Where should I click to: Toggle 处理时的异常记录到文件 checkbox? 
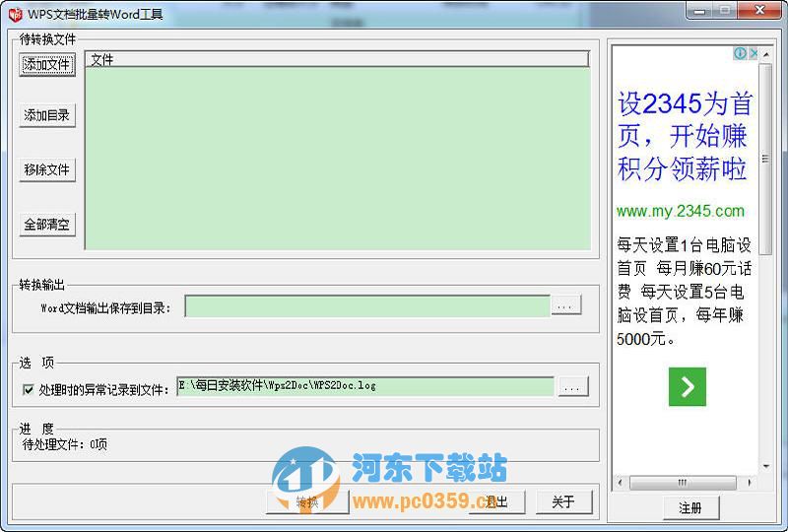click(29, 389)
